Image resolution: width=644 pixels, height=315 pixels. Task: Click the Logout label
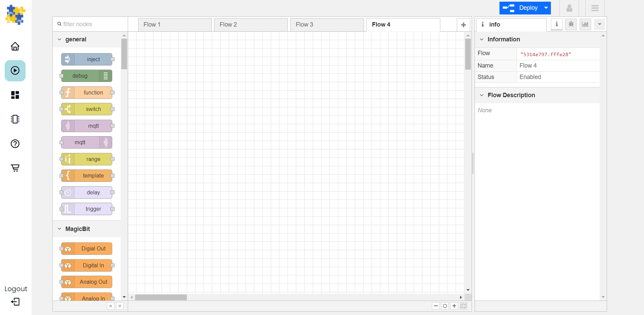pos(16,289)
